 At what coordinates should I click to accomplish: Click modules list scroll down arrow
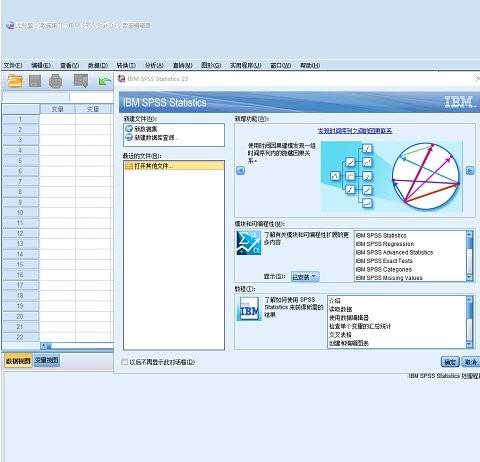tap(469, 278)
